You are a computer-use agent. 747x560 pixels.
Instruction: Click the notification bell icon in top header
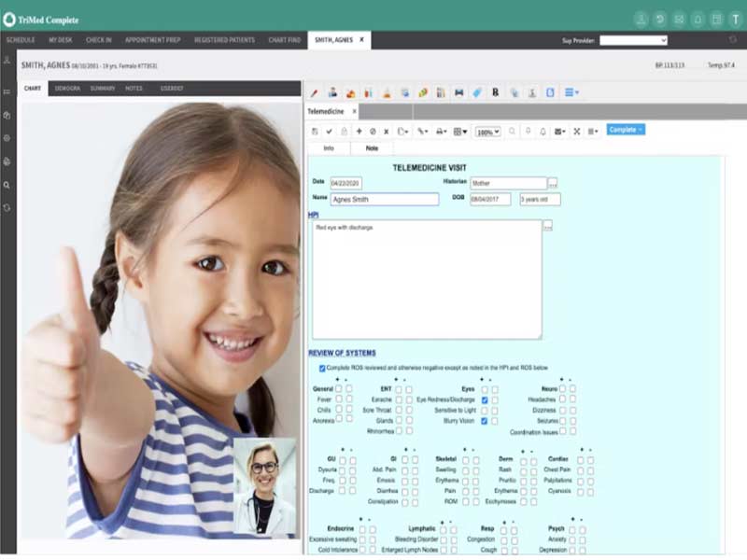point(698,20)
